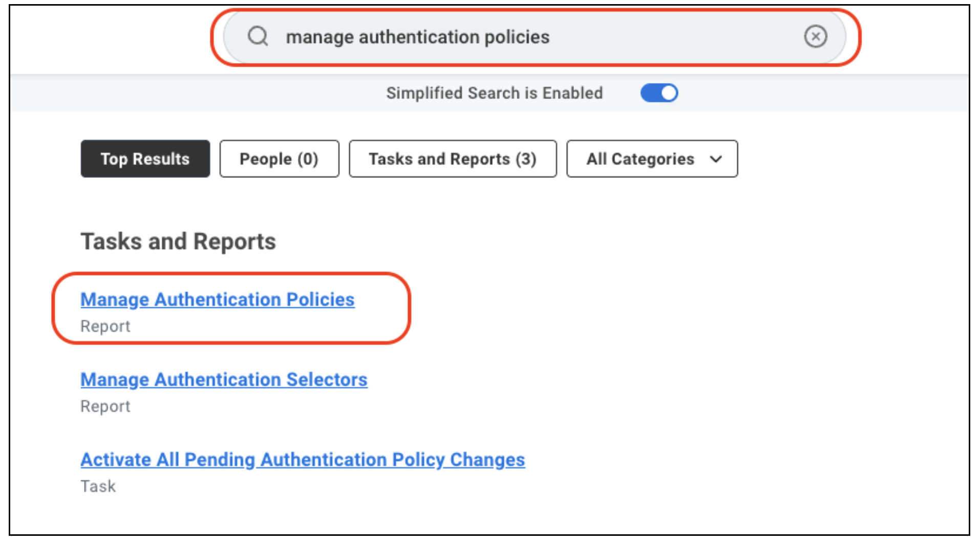Click the white knob of Simplified Search switch
Screen dimensions: 980x543
coord(669,93)
